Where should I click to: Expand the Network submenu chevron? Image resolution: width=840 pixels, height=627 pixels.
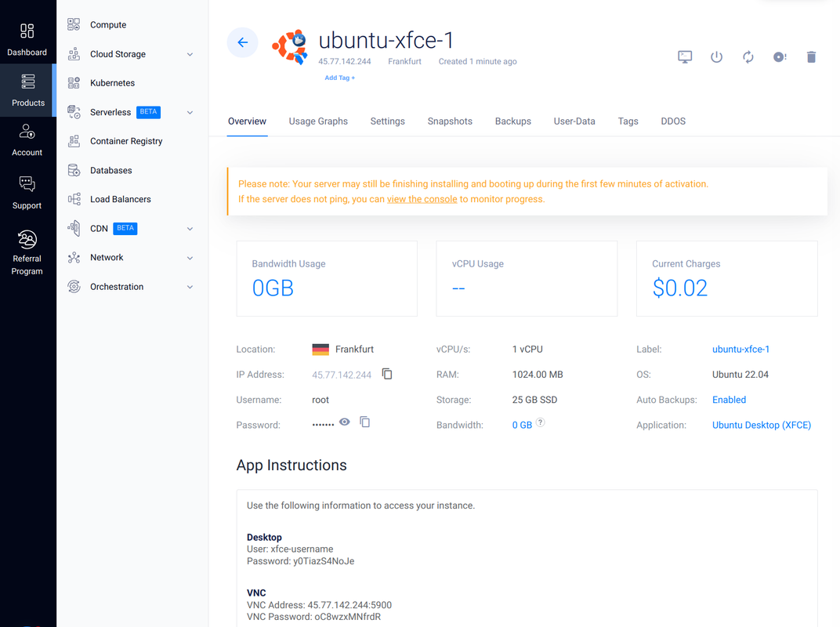pyautogui.click(x=190, y=258)
